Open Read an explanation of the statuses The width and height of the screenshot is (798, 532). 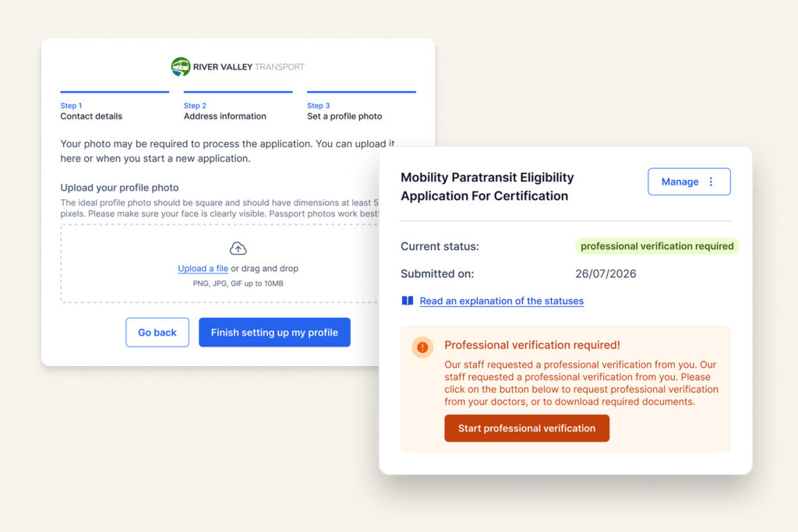[501, 301]
